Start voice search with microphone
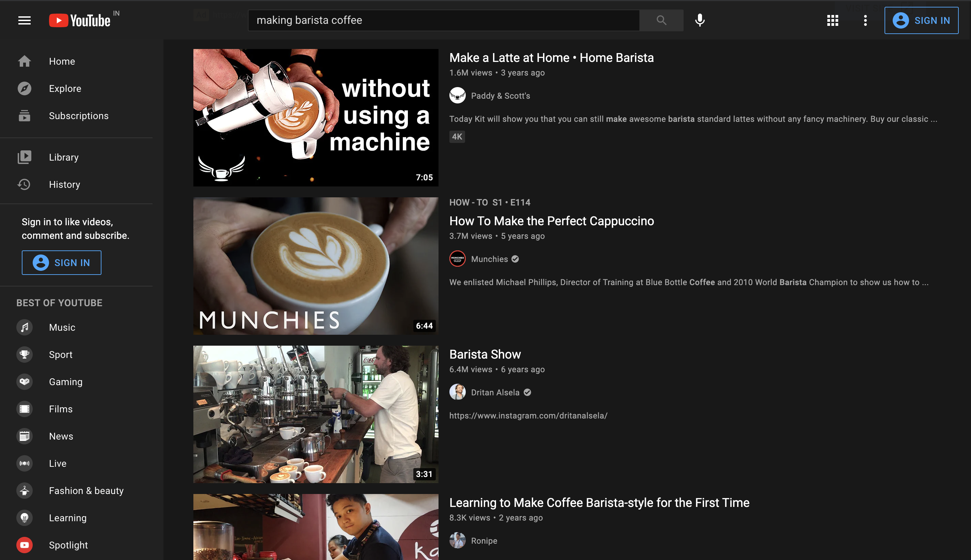The width and height of the screenshot is (971, 560). tap(700, 20)
